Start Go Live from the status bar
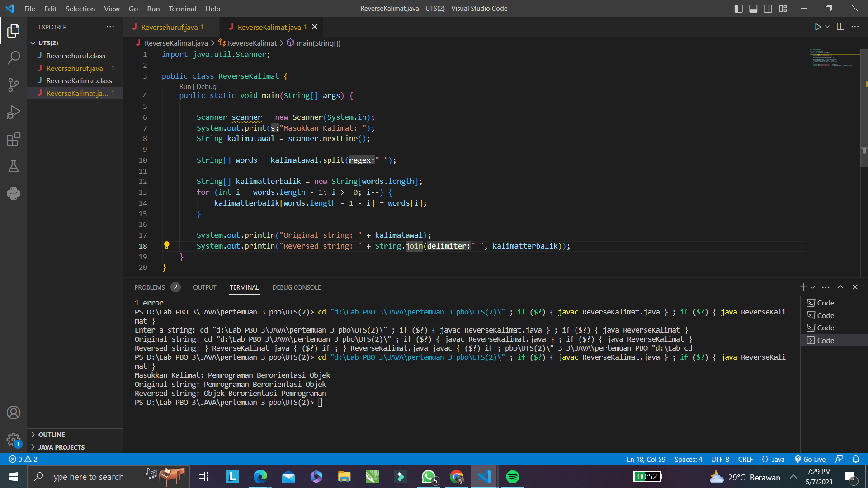Screen dimensions: 868x488 pos(810,459)
